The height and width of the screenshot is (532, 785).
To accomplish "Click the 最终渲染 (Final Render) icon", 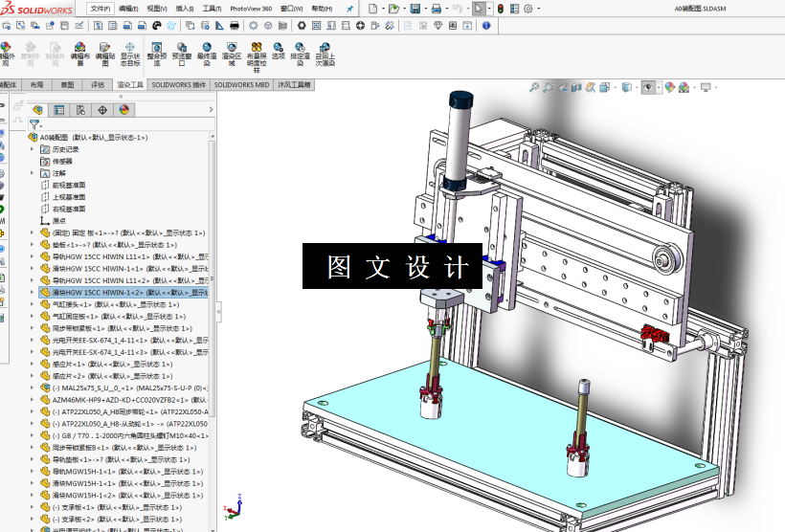I will pyautogui.click(x=206, y=54).
